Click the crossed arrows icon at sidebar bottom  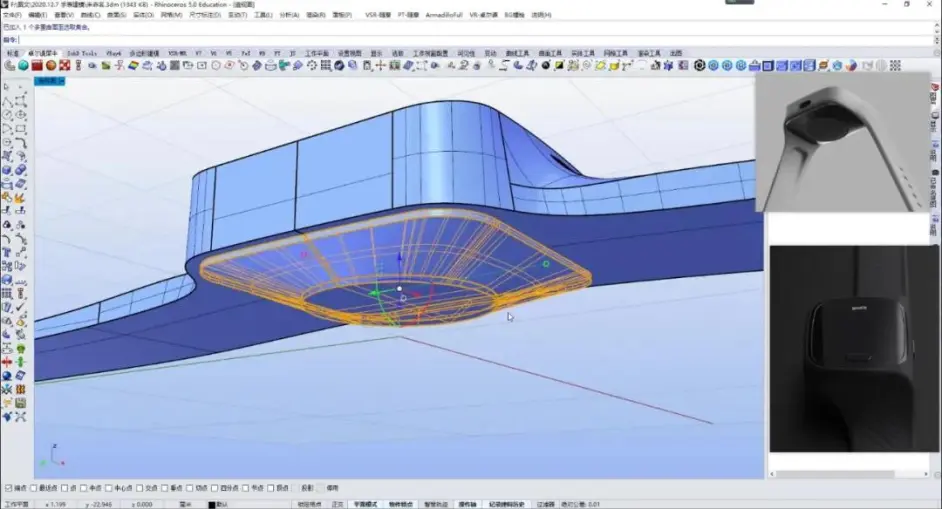click(20, 416)
